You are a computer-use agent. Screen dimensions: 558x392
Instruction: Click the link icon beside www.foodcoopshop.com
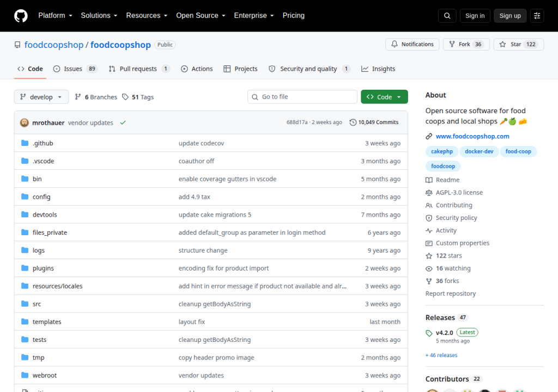429,136
